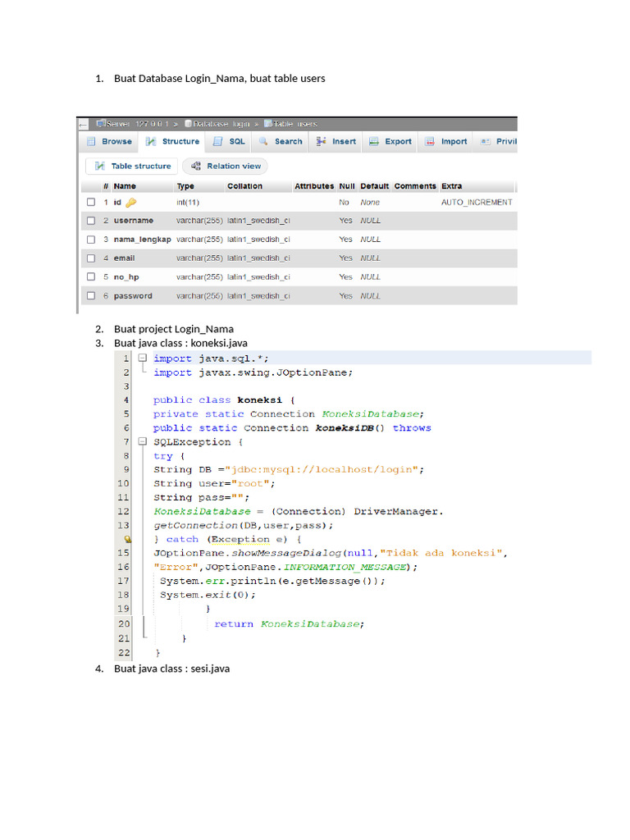Click the return KoneksiDatabase statement
Image resolution: width=630 pixels, height=840 pixels.
[290, 623]
